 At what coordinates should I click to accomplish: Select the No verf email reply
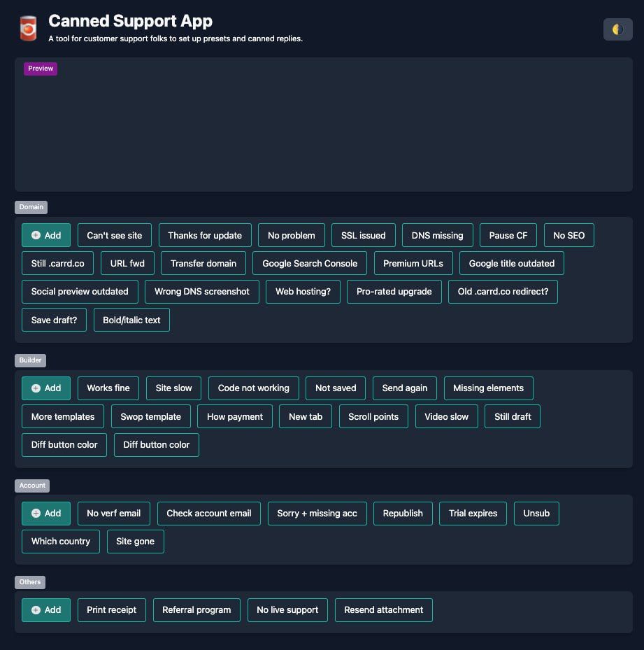coord(113,513)
